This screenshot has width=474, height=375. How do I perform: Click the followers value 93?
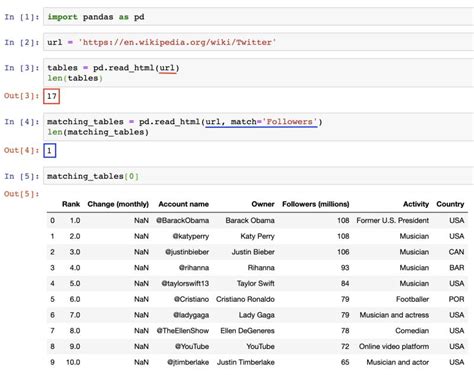point(345,268)
